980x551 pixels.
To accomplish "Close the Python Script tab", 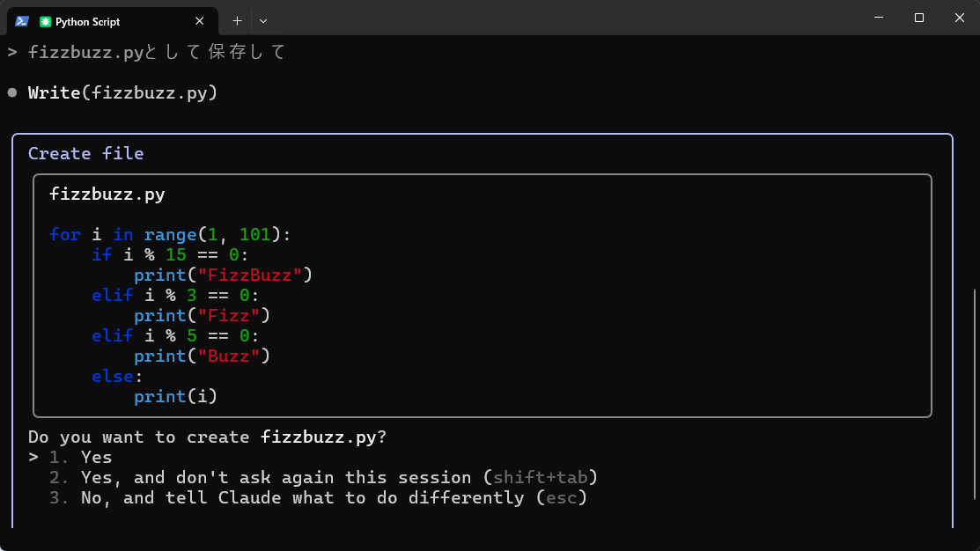I will coord(200,21).
